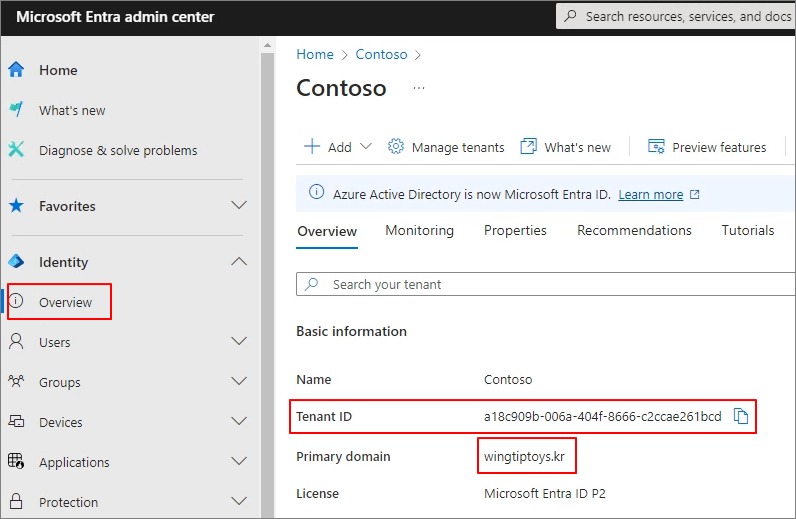Click the info icon in Entra ID banner
796x519 pixels.
(x=316, y=192)
